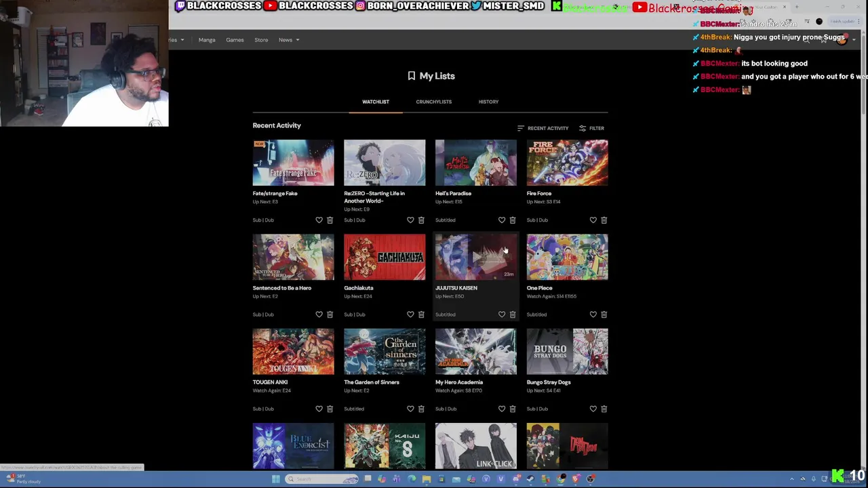This screenshot has width=868, height=488.
Task: Remove Fate/strange Fake using its trash icon
Action: point(330,220)
